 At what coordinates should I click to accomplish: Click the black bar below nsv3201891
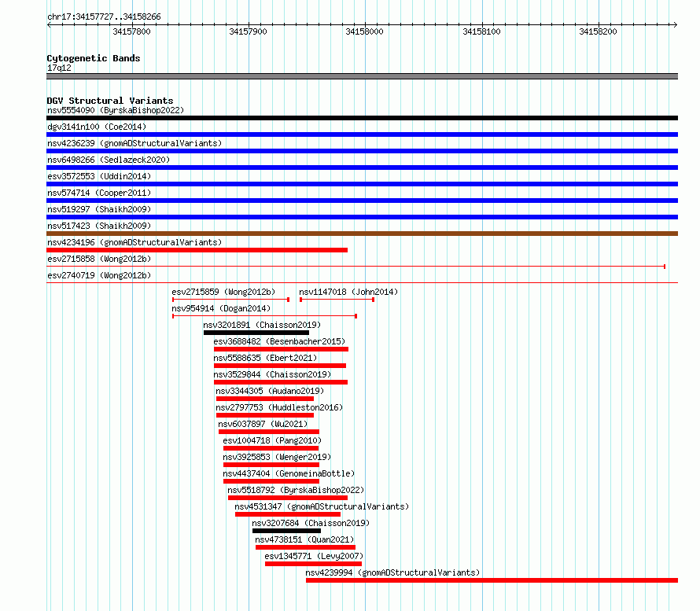coord(256,333)
